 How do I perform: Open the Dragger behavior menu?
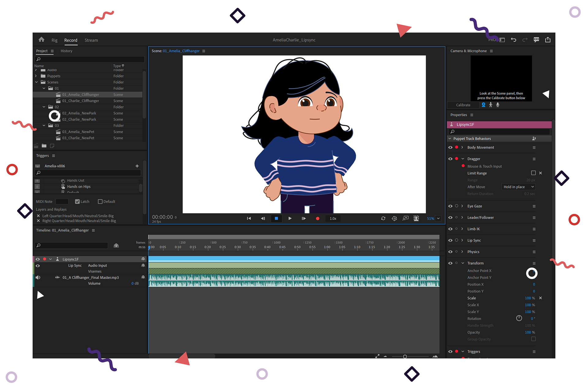tap(534, 159)
